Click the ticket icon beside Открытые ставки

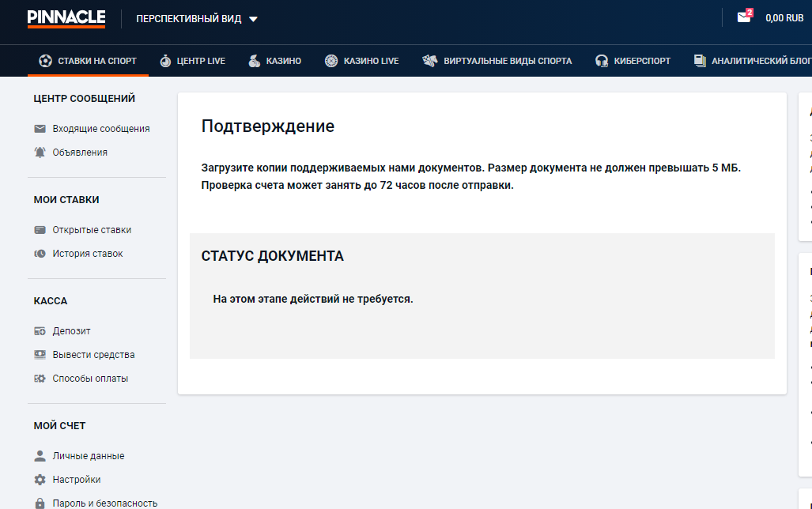(40, 230)
